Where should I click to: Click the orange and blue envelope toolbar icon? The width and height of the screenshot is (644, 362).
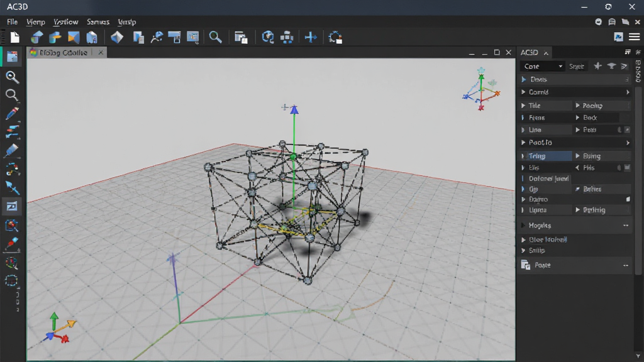point(74,37)
